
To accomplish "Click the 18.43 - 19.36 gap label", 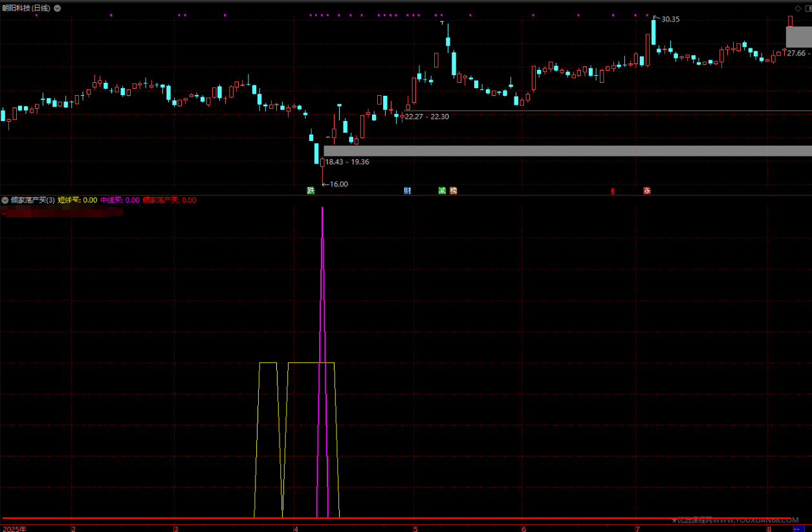I will (347, 162).
